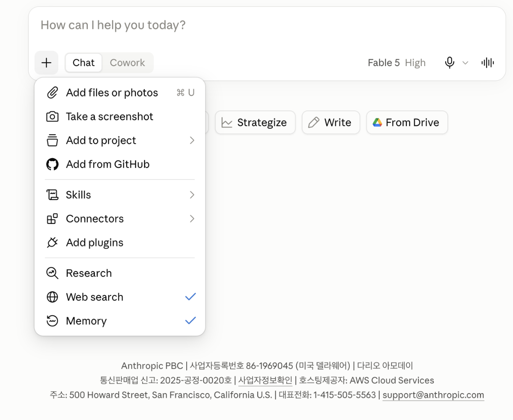This screenshot has width=513, height=420.
Task: Open the microphone options dropdown arrow
Action: coord(465,63)
